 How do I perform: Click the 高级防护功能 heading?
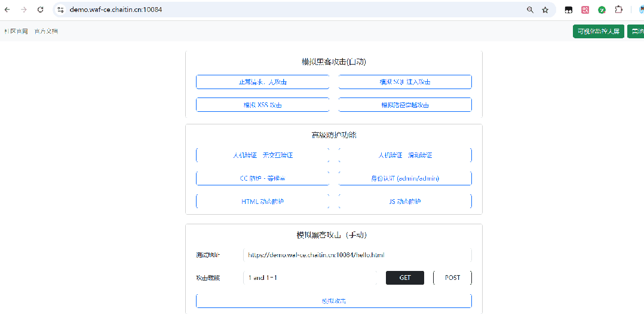tap(334, 135)
